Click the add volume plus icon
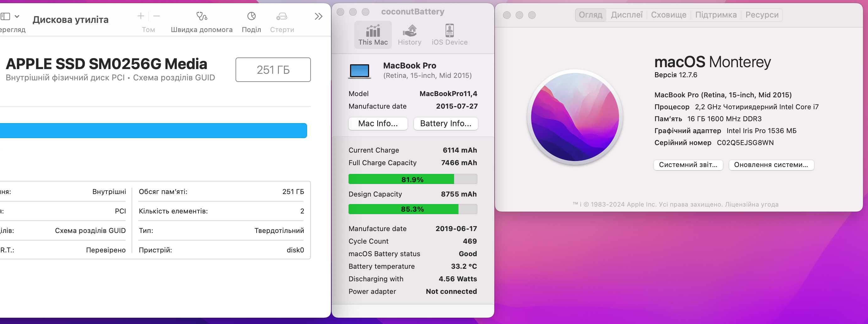Screen dimensions: 868x324 coord(141,16)
